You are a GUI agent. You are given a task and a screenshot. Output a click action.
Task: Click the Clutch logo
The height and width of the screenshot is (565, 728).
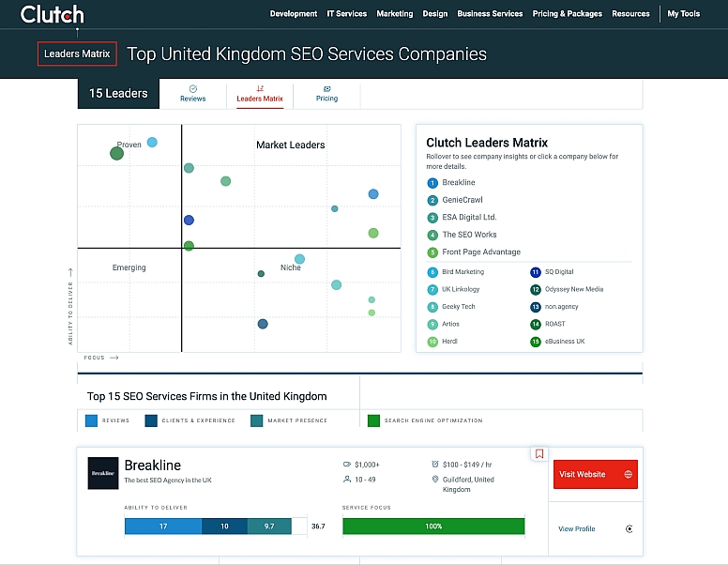coord(52,14)
